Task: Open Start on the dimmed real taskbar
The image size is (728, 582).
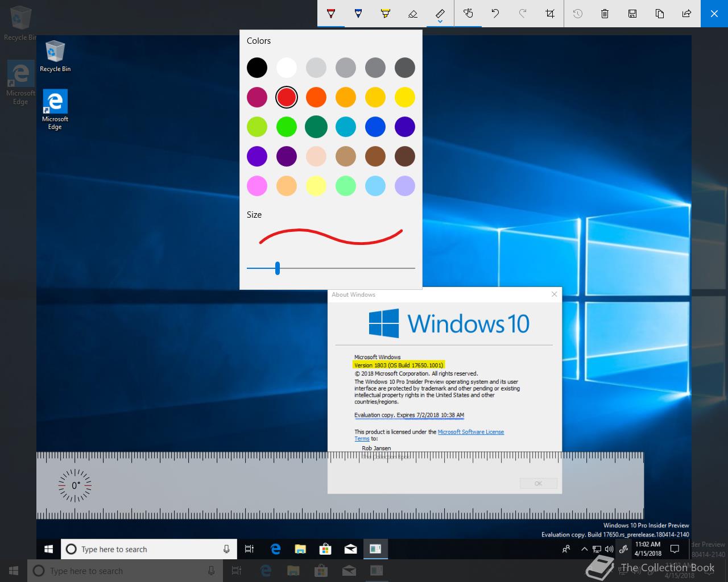Action: [x=14, y=571]
